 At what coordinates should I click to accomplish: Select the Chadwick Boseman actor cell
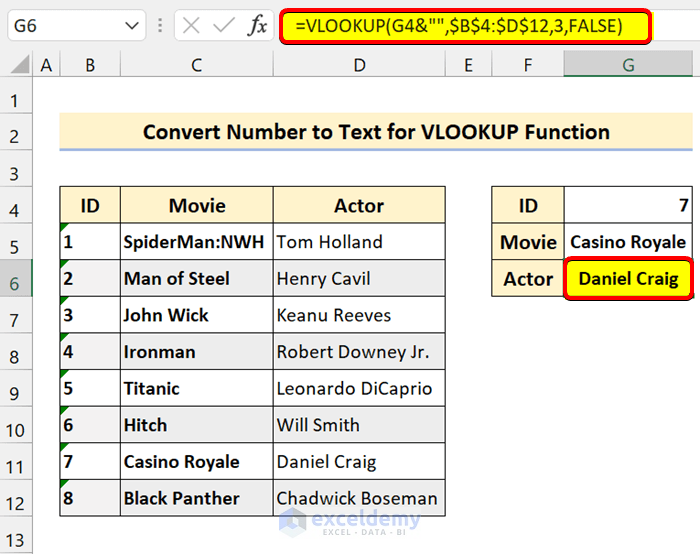click(x=358, y=498)
